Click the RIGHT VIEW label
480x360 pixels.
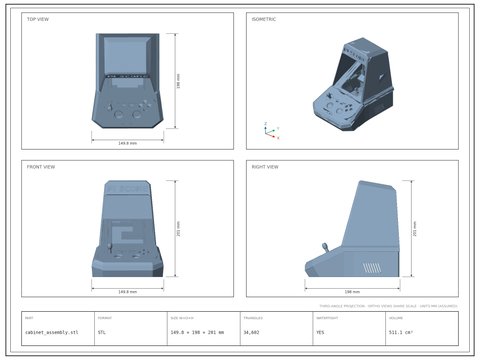click(265, 167)
